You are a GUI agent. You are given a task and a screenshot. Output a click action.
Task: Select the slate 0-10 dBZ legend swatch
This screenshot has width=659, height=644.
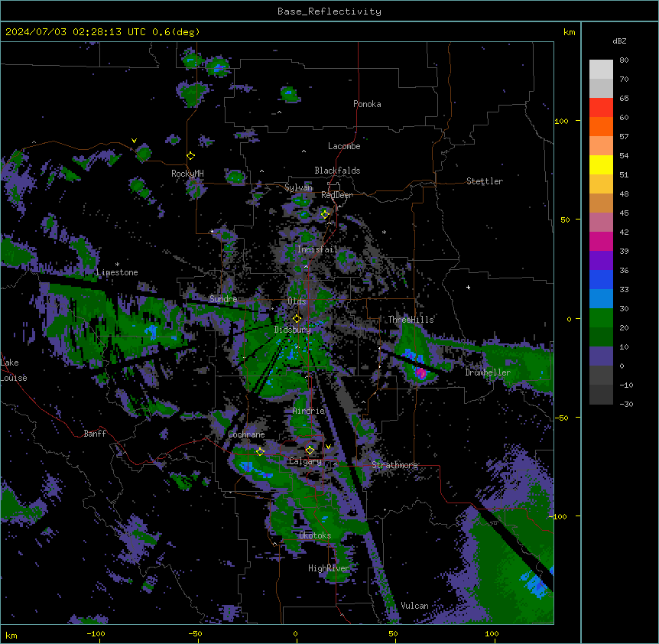click(601, 356)
